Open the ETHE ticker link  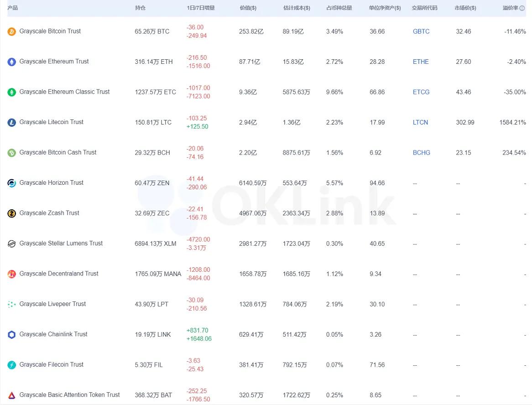click(421, 62)
